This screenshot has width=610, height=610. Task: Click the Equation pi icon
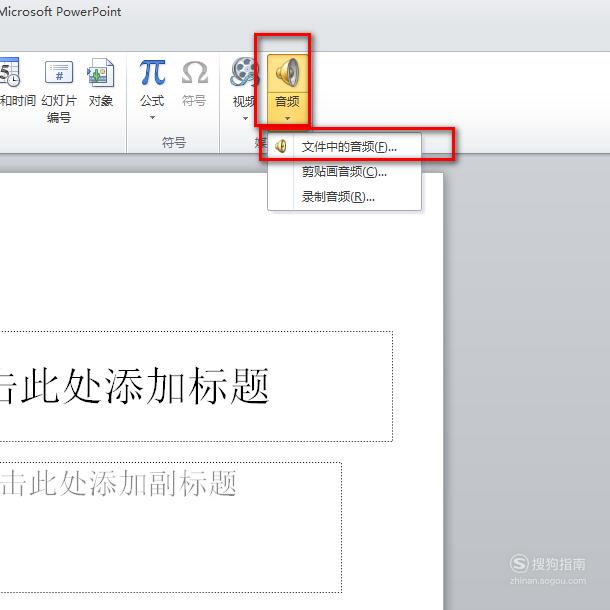[x=152, y=72]
